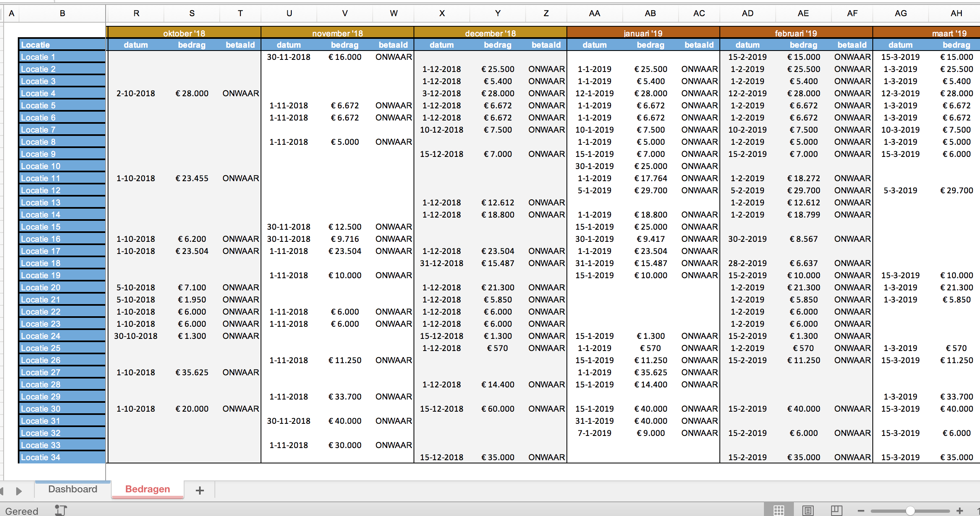Viewport: 980px width, 516px height.
Task: Switch to Page Layout view
Action: (808, 510)
